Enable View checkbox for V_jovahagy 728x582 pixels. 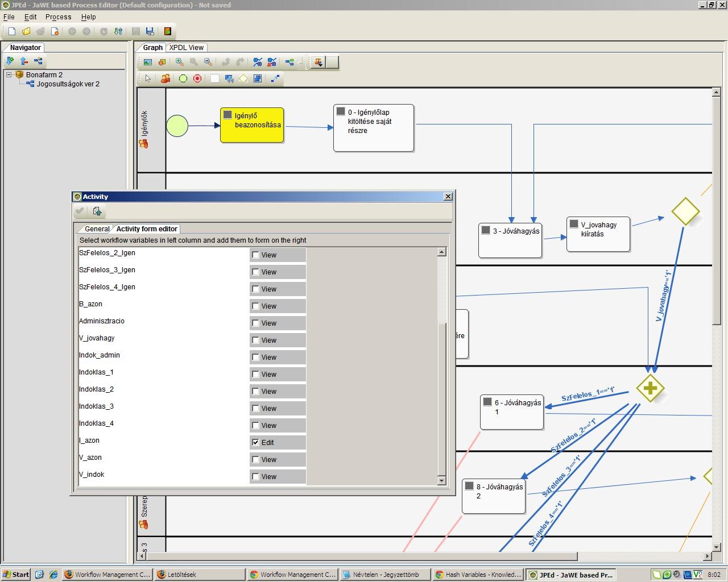coord(256,340)
